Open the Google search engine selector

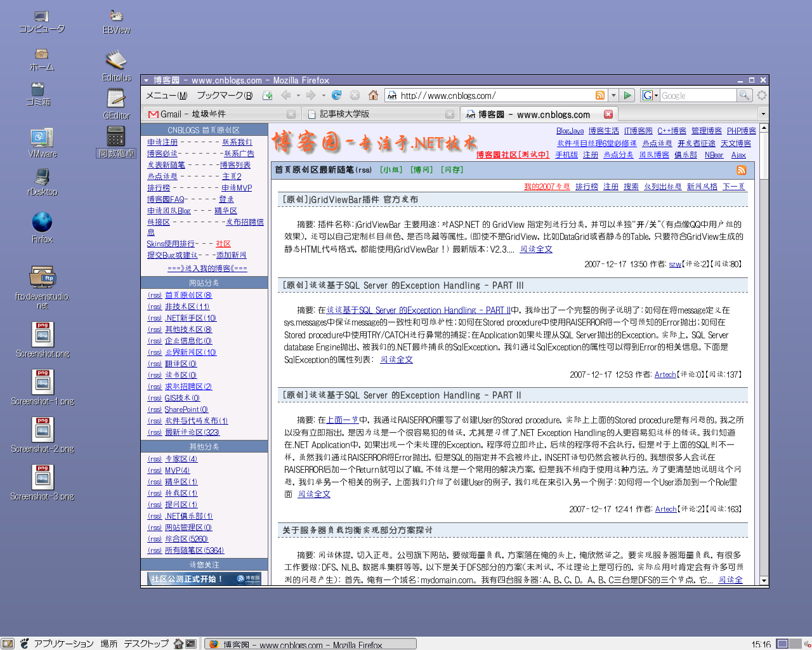click(650, 95)
